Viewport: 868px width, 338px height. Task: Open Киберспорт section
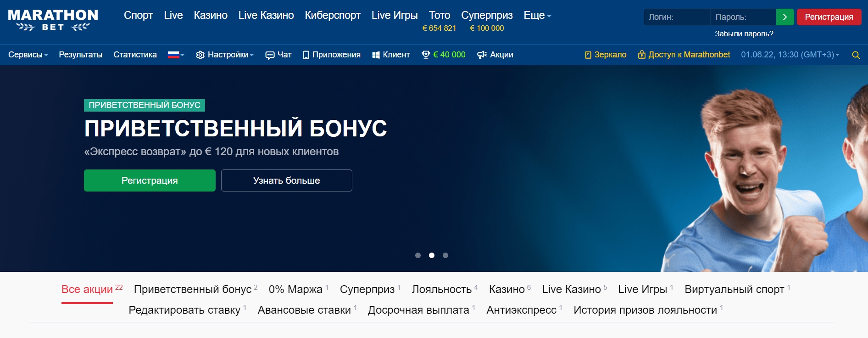click(x=333, y=15)
